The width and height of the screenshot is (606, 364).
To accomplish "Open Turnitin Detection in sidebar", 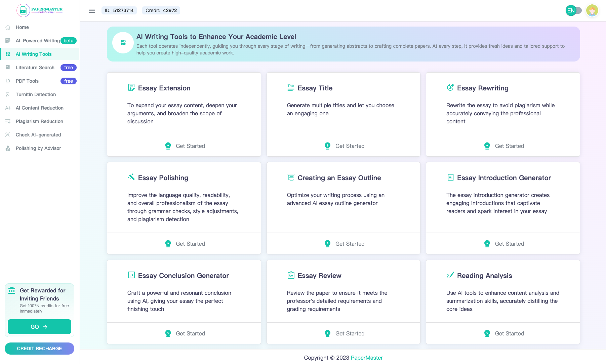I will [x=36, y=94].
